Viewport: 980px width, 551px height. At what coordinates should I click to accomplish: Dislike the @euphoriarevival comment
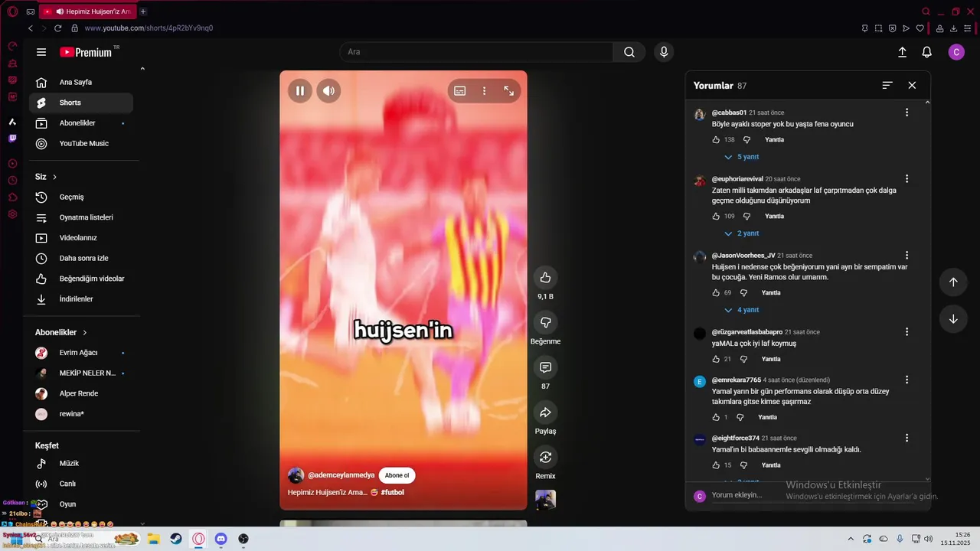(746, 217)
